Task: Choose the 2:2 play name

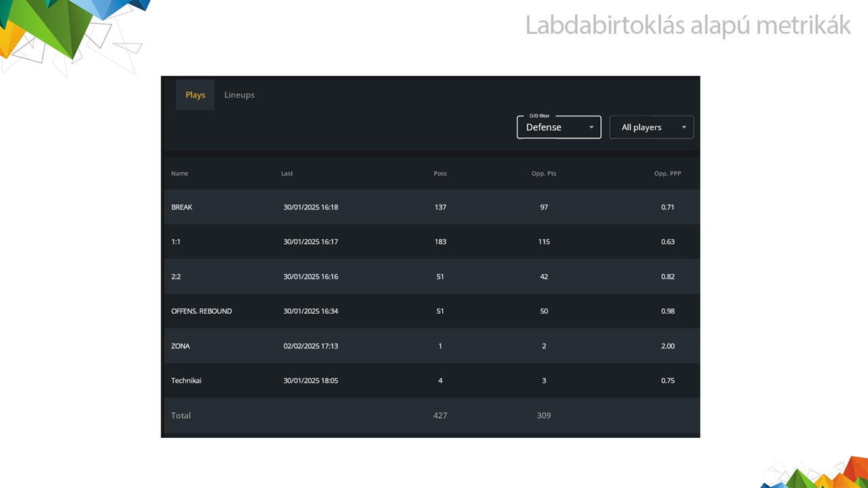Action: [176, 277]
